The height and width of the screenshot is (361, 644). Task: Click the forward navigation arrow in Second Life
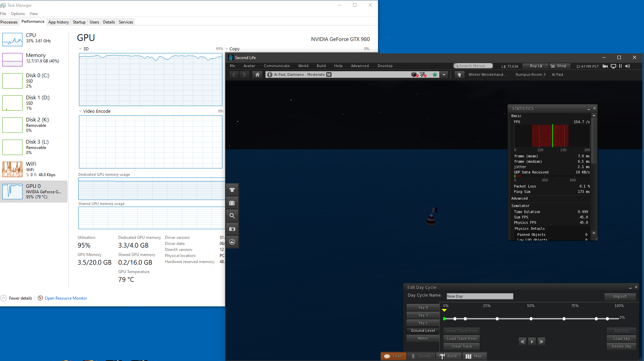[x=245, y=74]
